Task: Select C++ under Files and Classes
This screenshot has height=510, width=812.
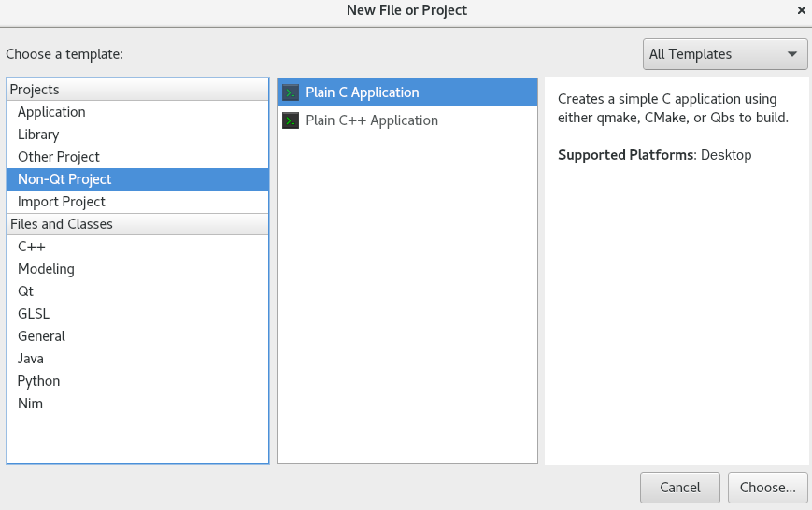Action: [x=137, y=247]
